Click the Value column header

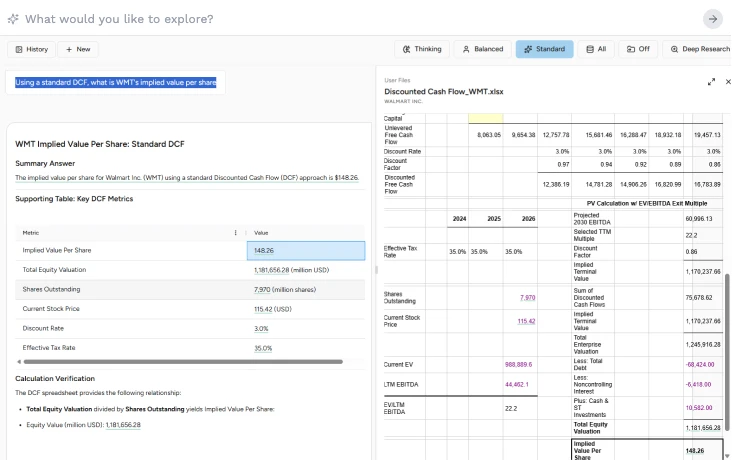point(261,233)
